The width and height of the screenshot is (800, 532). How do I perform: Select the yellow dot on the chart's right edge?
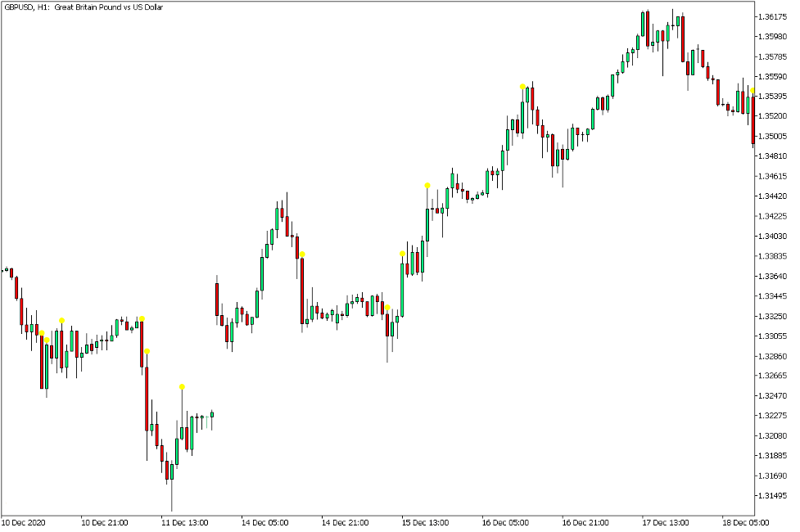[x=753, y=91]
